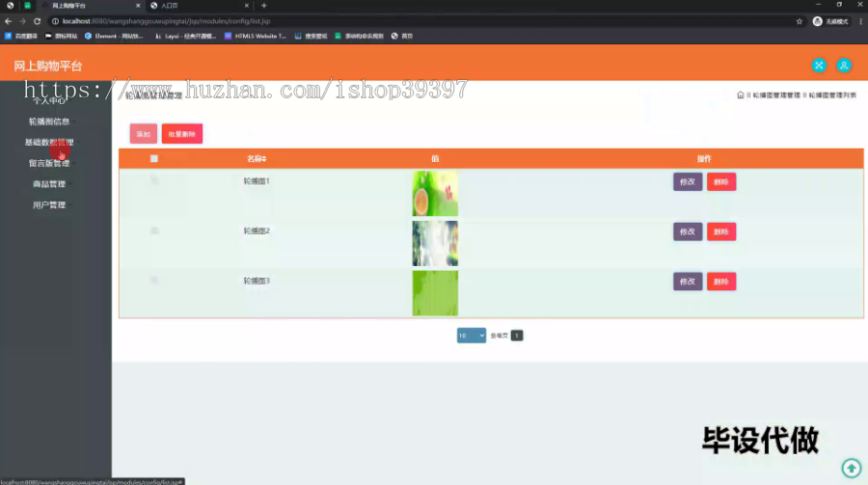The image size is (868, 485).
Task: Click the 轮播图1 name cell
Action: (257, 181)
